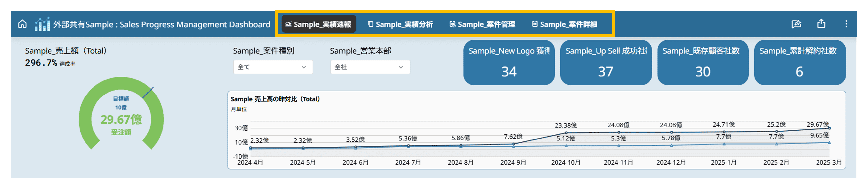Open the three-dot more options menu
Image resolution: width=868 pixels, height=190 pixels.
[x=846, y=24]
